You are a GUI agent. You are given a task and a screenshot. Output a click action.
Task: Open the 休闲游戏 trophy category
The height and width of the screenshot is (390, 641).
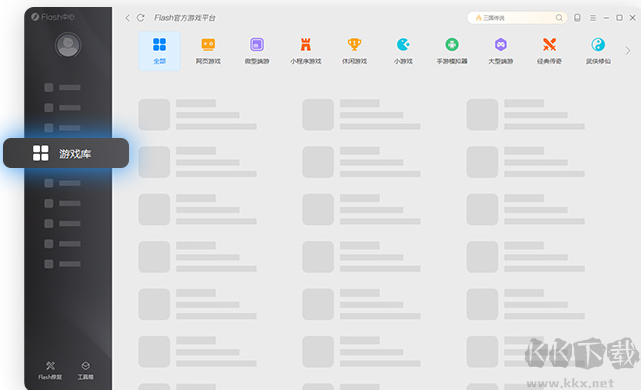(x=354, y=51)
